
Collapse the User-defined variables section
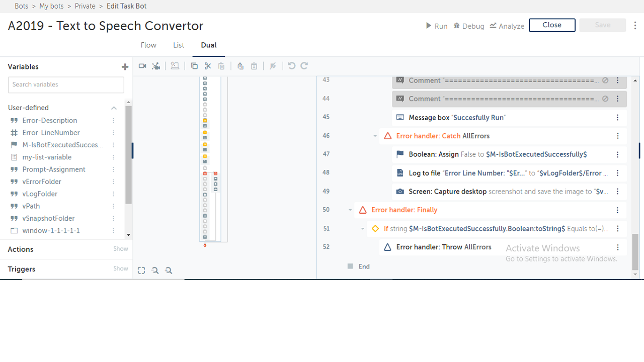point(114,108)
